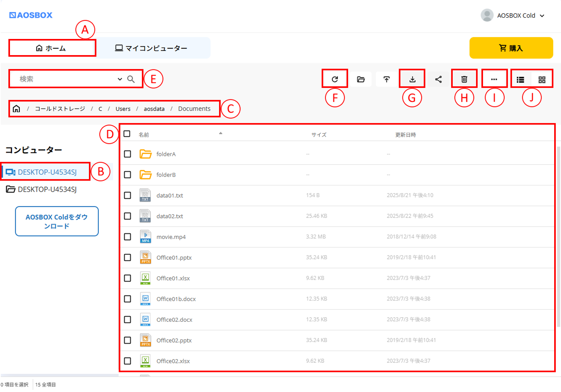
Task: Open the three-dots more options menu
Action: pos(494,79)
